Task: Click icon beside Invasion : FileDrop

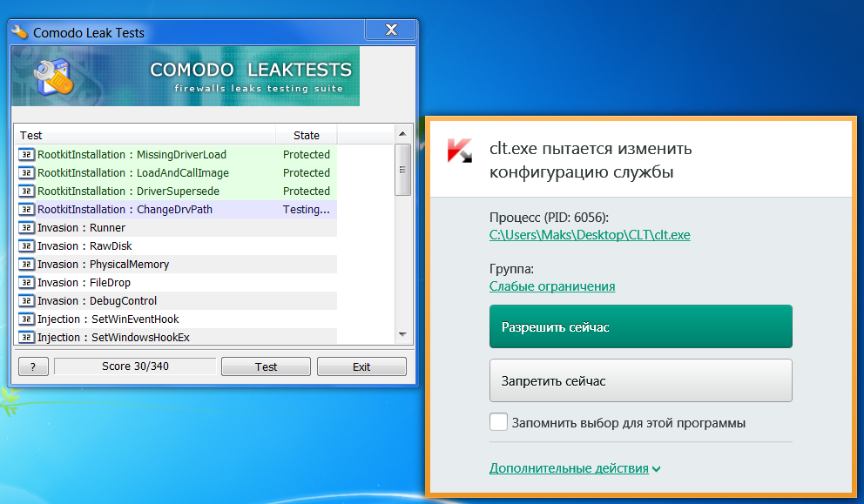Action: click(x=26, y=283)
